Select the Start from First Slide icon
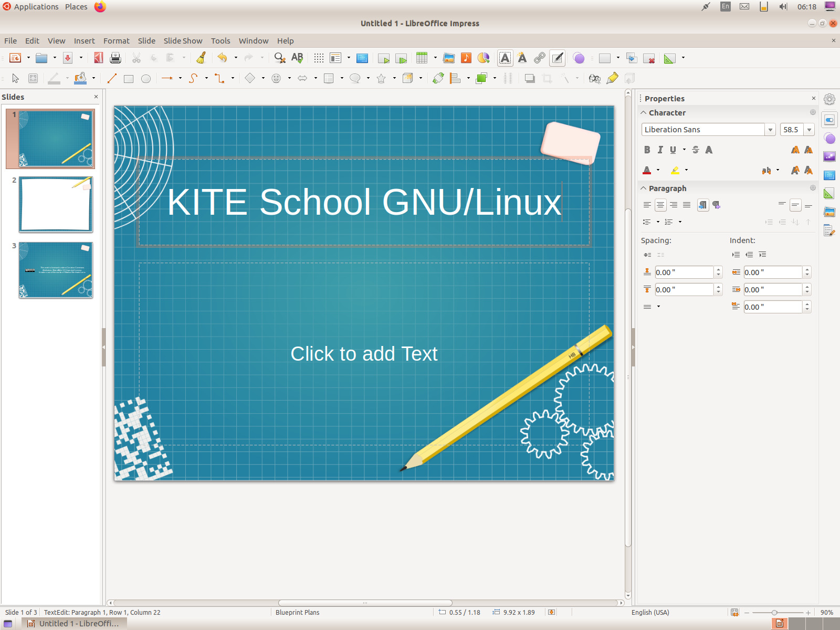Viewport: 840px width, 630px height. 385,58
